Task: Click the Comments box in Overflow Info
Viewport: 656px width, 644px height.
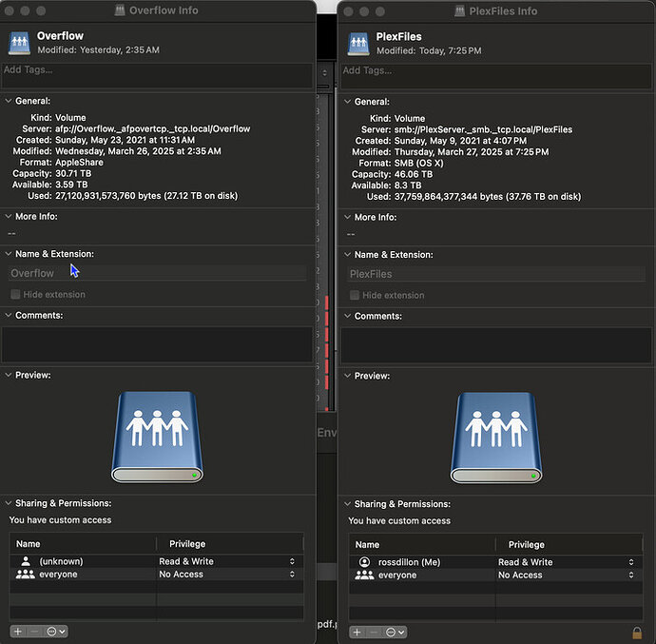Action: pyautogui.click(x=157, y=344)
